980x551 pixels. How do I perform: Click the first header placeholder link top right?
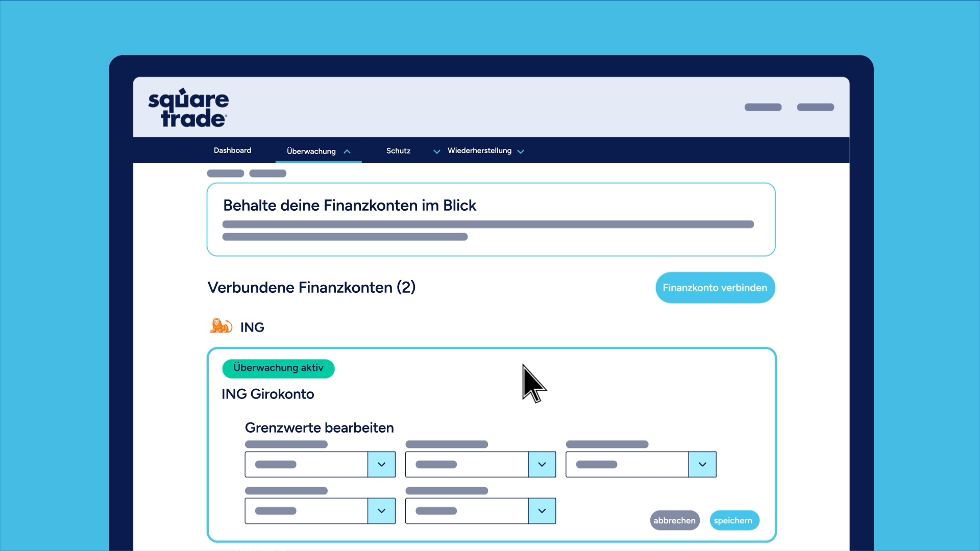point(763,107)
